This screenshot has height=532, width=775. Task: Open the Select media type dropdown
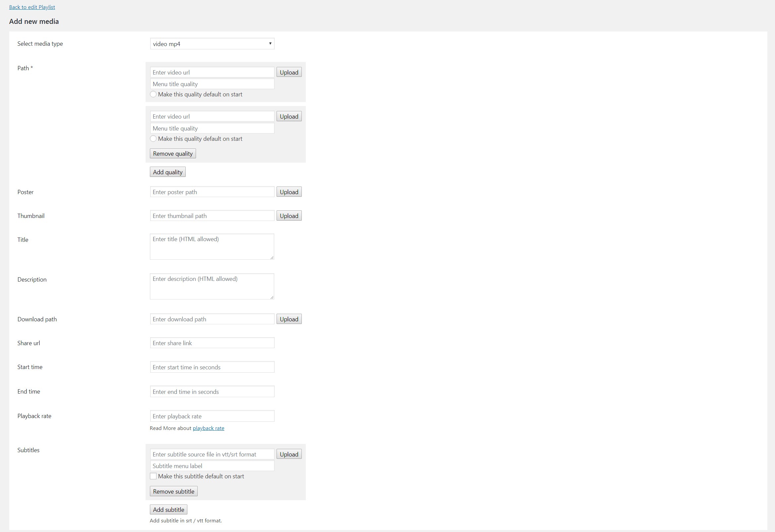click(x=212, y=44)
